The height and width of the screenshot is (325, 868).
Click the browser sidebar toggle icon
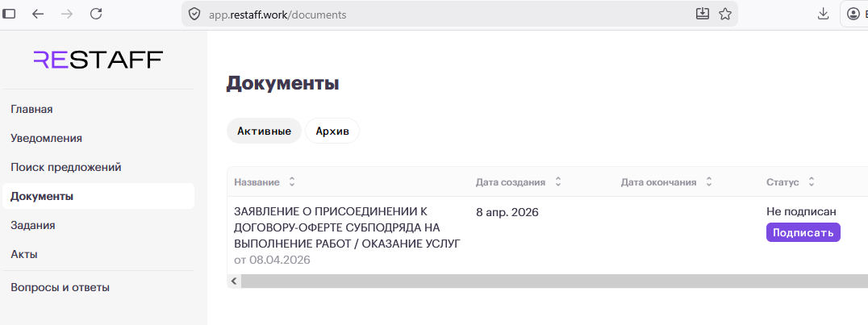pos(10,14)
